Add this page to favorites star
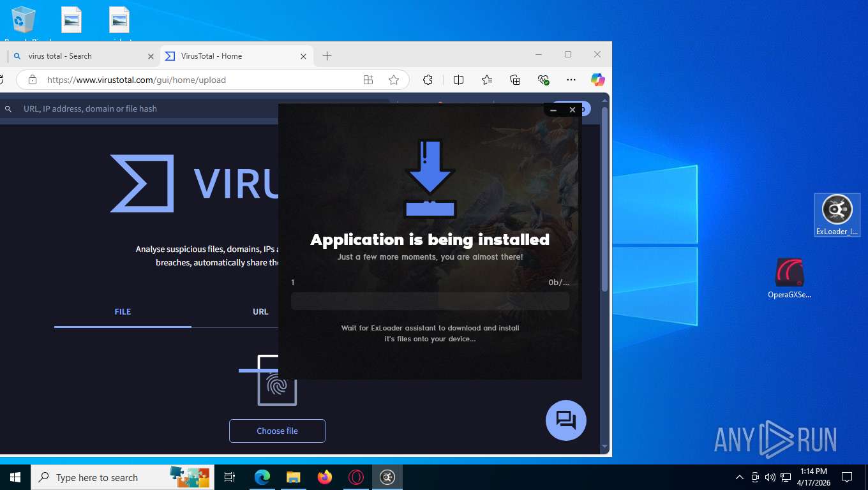Screen dimensions: 868x490 click(x=394, y=80)
